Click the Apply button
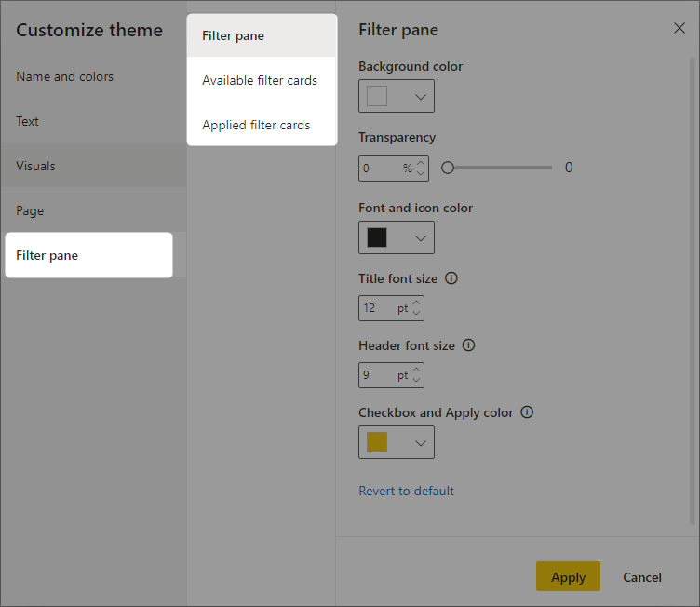The height and width of the screenshot is (607, 700). [568, 577]
